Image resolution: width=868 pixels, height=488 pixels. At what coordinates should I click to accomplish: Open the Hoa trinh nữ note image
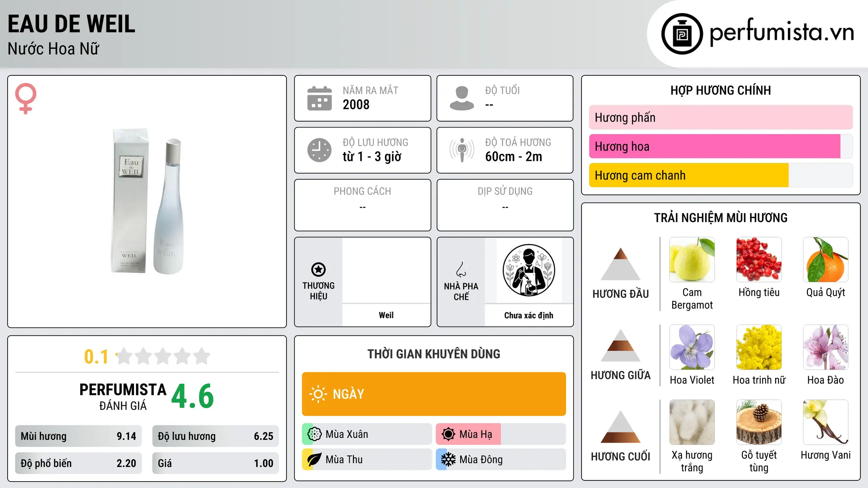point(759,347)
